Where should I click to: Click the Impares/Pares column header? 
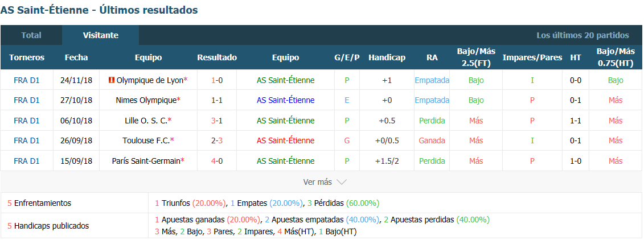[532, 57]
